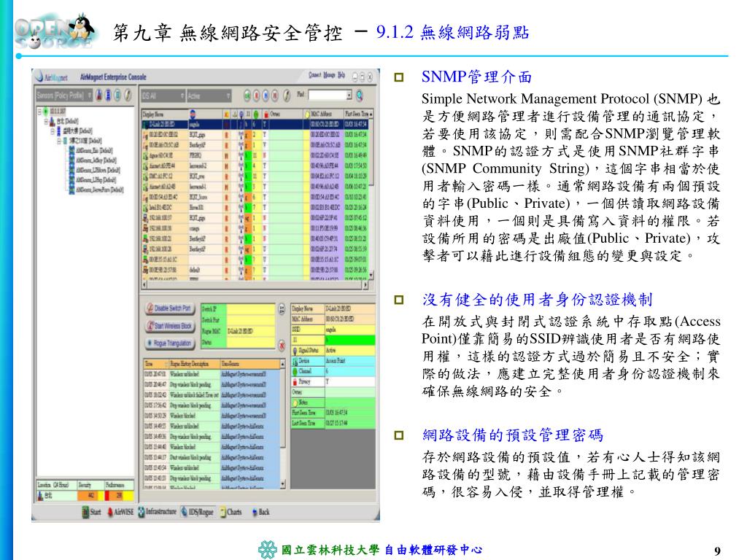Toggle the blue M filter button
Screen dimensions: 747x560
point(266,96)
